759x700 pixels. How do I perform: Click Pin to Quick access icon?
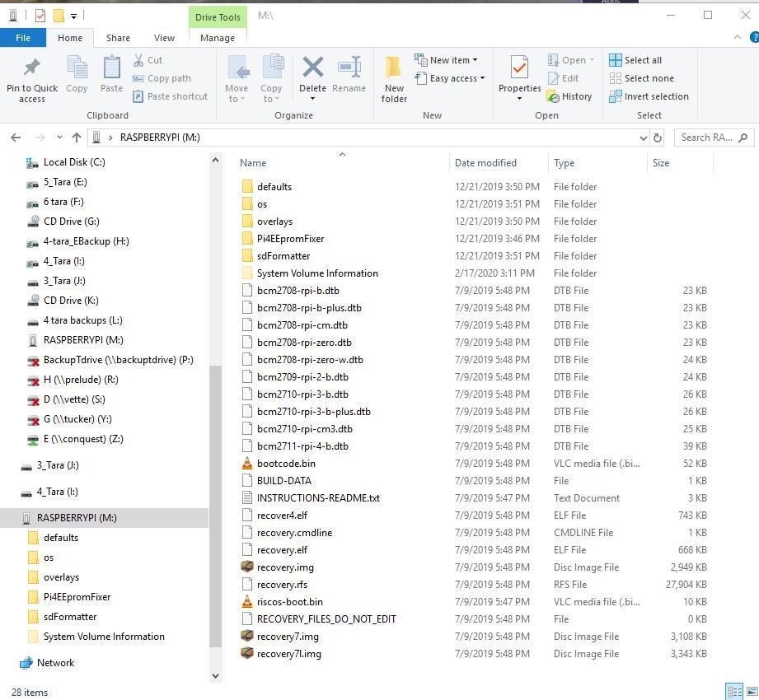[32, 67]
